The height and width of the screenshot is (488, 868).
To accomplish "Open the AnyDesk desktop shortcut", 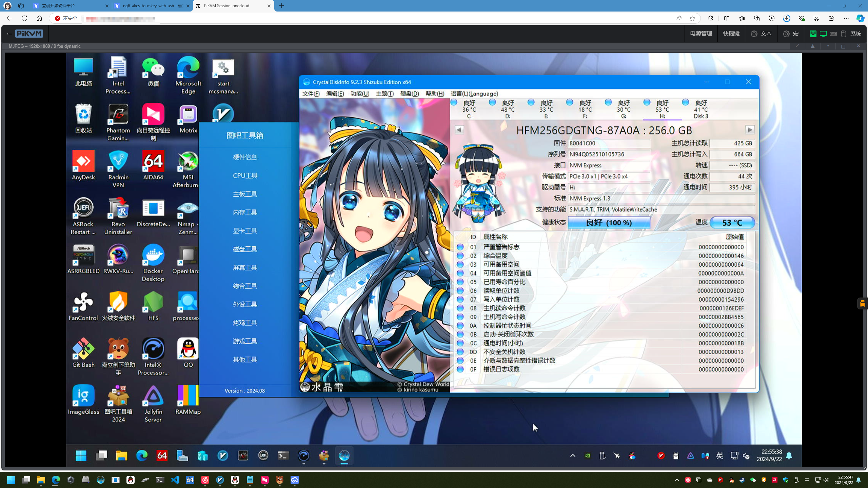I will [83, 165].
